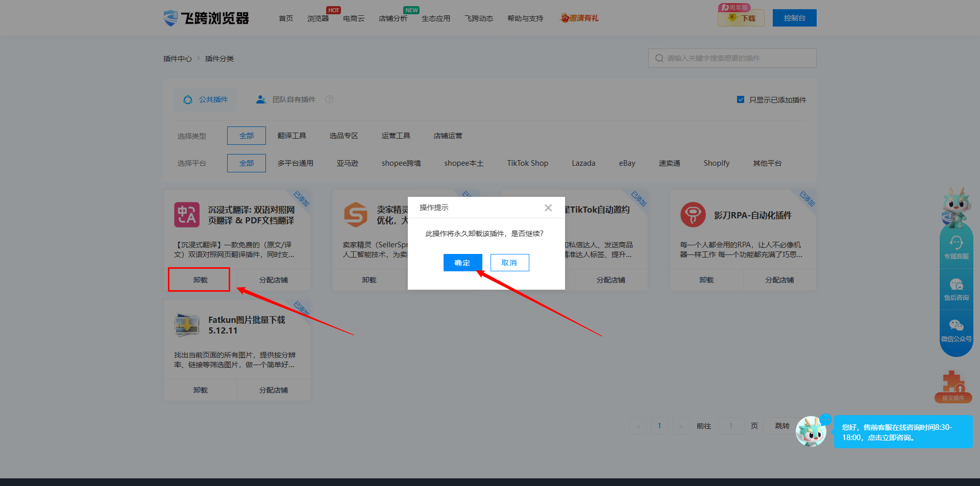Viewport: 980px width, 486px height.
Task: Select TikTok Shop platform filter
Action: click(527, 163)
